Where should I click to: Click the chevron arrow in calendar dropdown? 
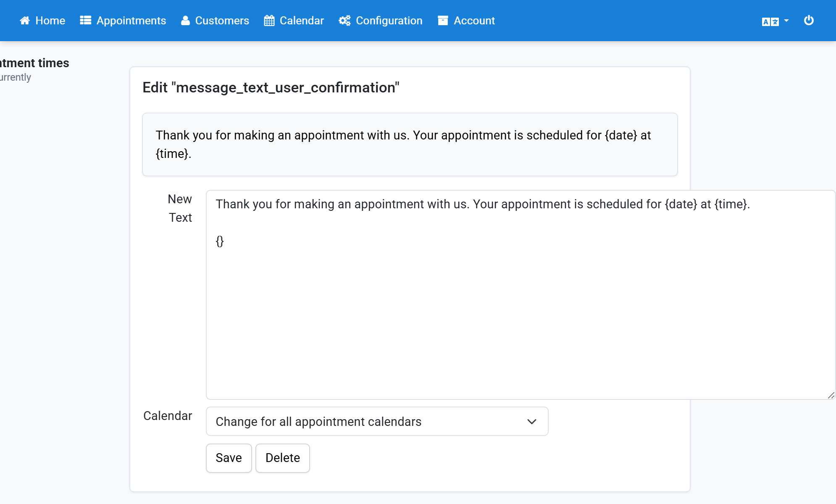pos(532,421)
